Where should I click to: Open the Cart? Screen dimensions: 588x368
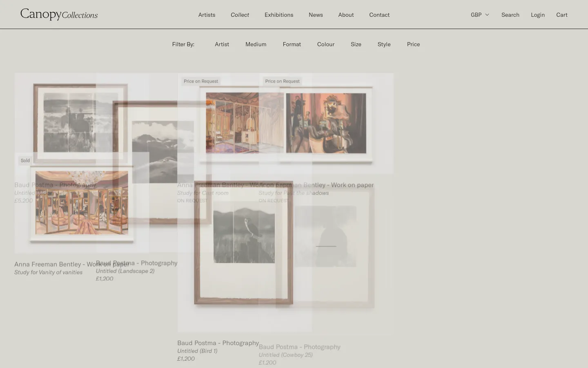(562, 15)
